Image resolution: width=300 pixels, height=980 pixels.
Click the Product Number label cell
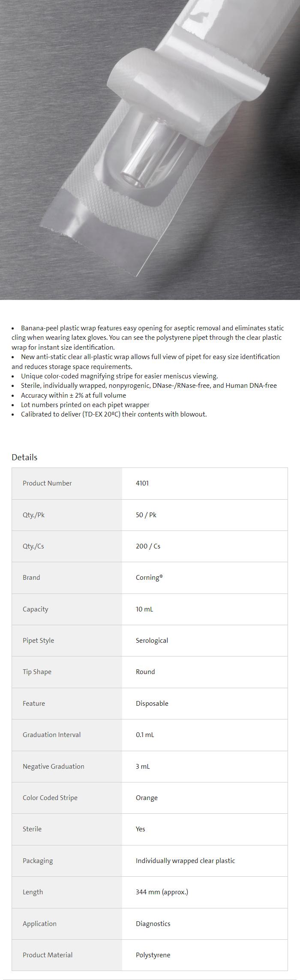[x=47, y=483]
